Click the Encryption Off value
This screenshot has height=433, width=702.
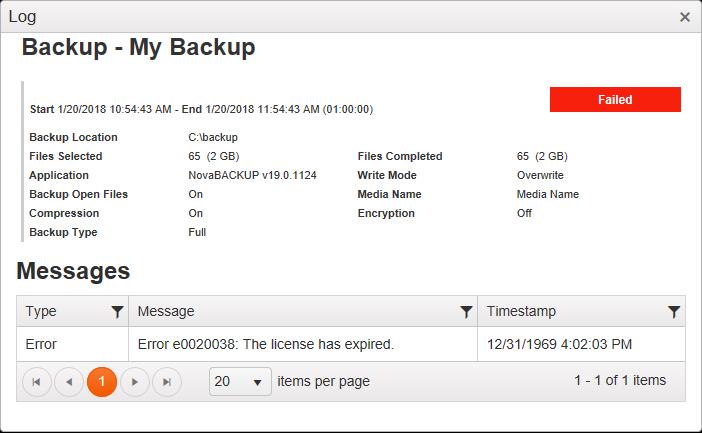tap(524, 213)
